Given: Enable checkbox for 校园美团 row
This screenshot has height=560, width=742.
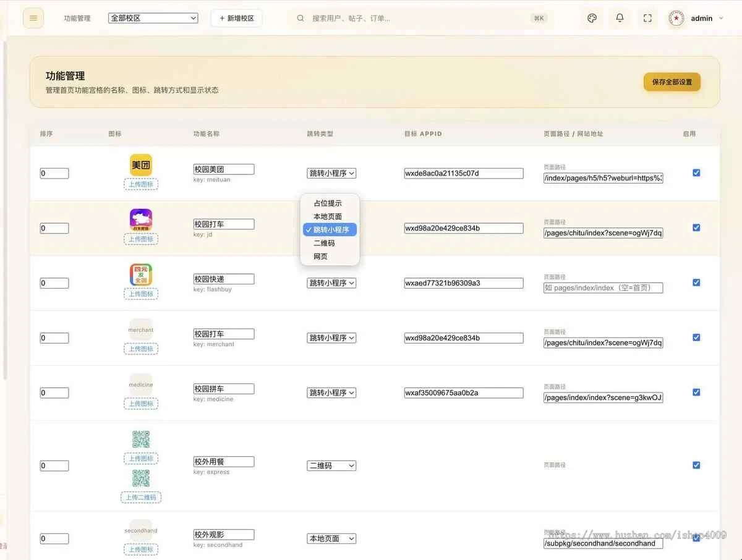Looking at the screenshot, I should point(696,172).
